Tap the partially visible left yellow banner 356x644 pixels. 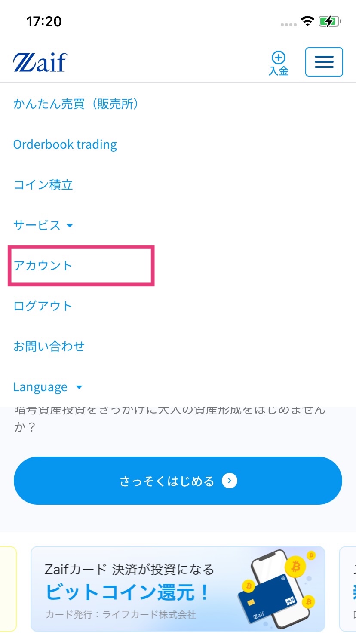coord(8,589)
